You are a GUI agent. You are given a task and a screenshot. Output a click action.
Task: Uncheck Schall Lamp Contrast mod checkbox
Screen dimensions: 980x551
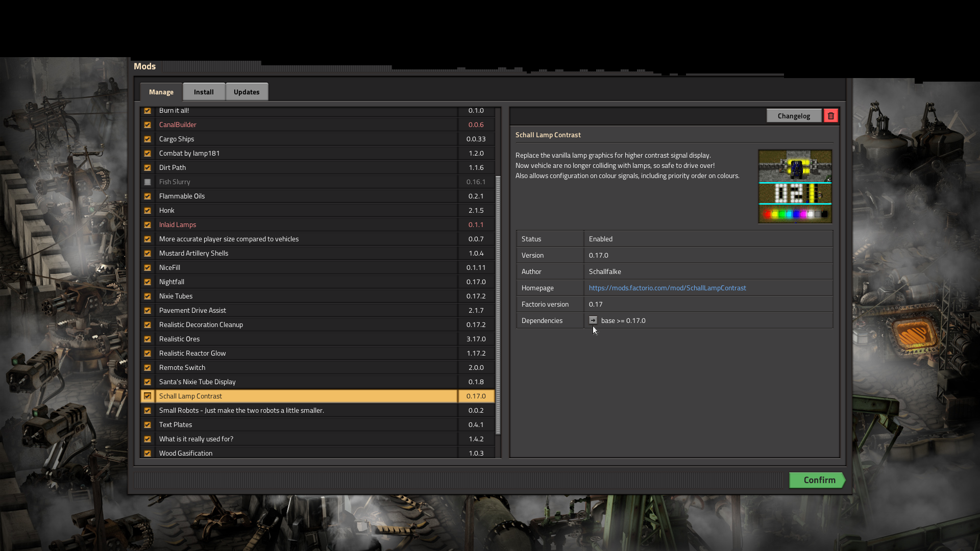[148, 396]
